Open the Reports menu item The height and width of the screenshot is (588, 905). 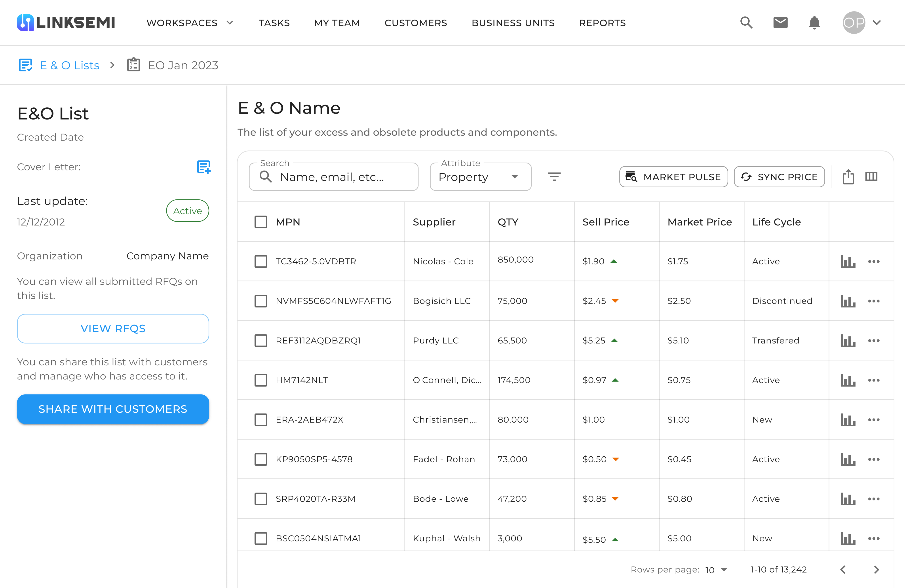pos(602,23)
